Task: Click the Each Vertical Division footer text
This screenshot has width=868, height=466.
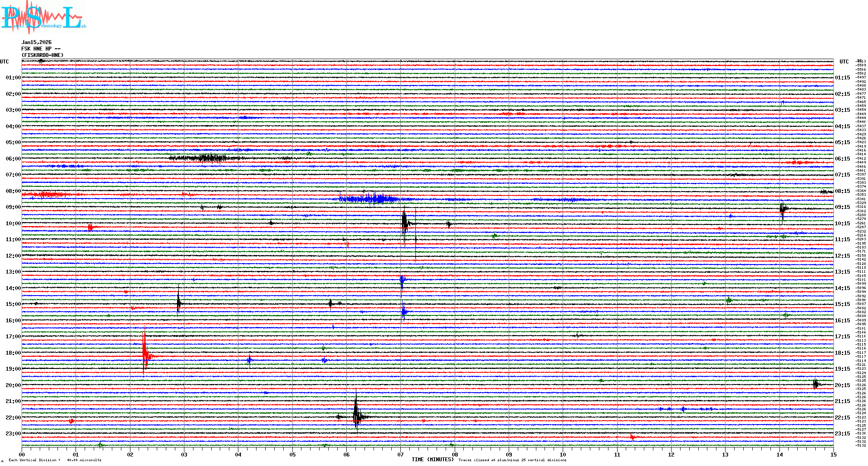Action: [55, 460]
